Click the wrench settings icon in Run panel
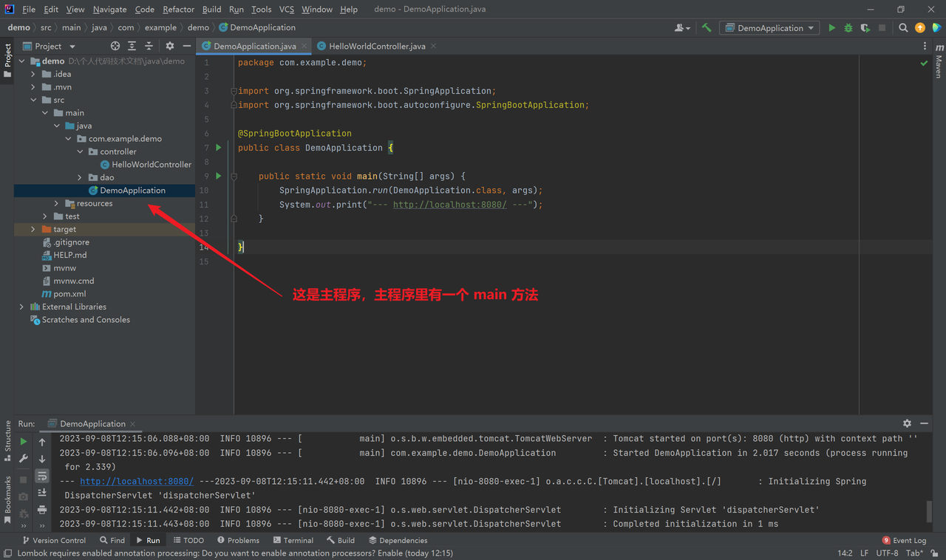This screenshot has width=946, height=560. point(24,459)
